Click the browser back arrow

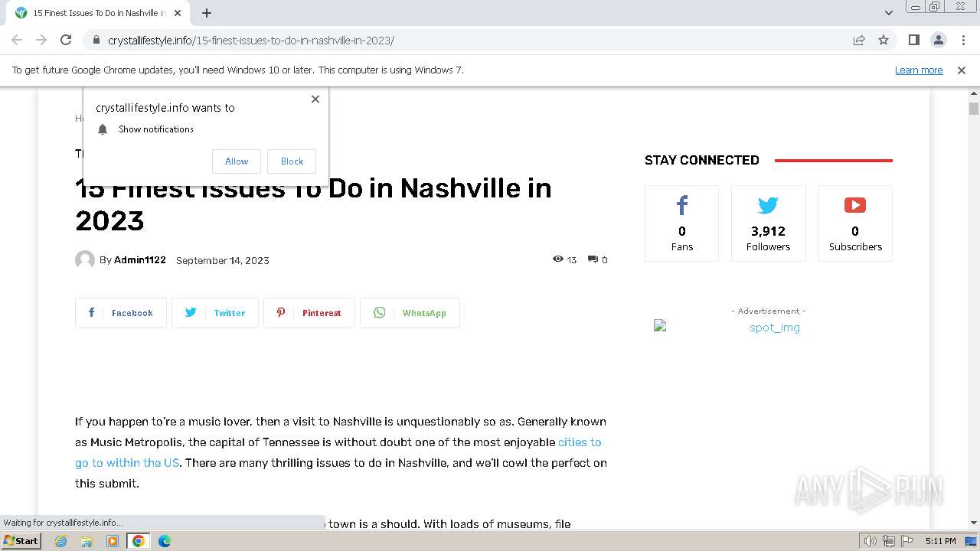(x=17, y=40)
